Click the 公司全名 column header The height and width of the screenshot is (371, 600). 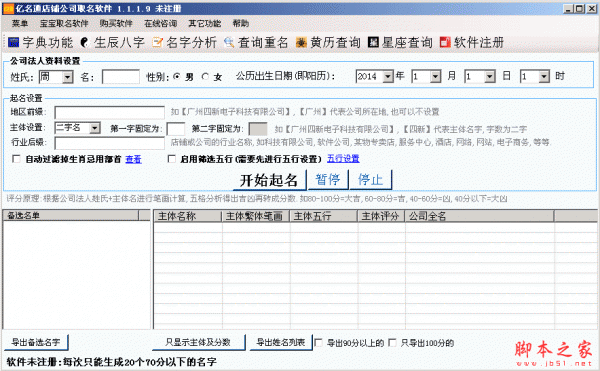tap(479, 216)
